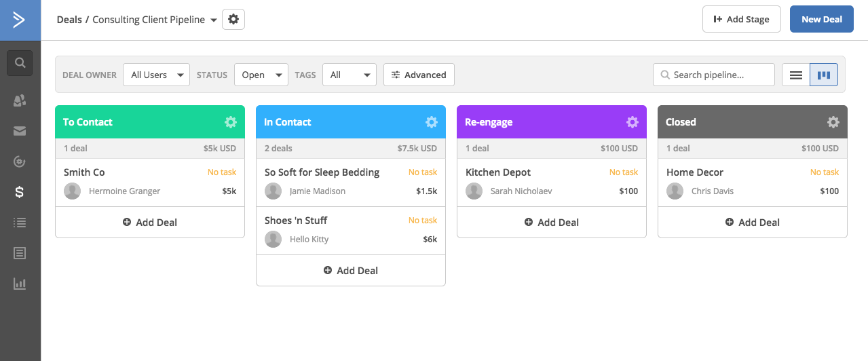Open Reports bar chart icon in sidebar

[20, 284]
